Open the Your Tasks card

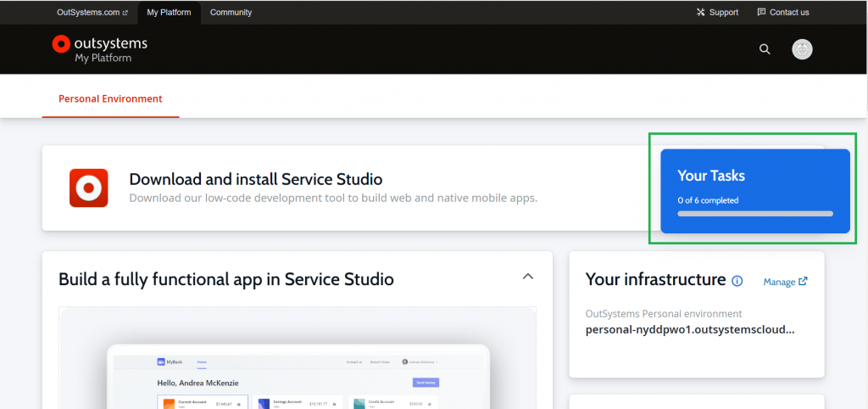point(755,191)
